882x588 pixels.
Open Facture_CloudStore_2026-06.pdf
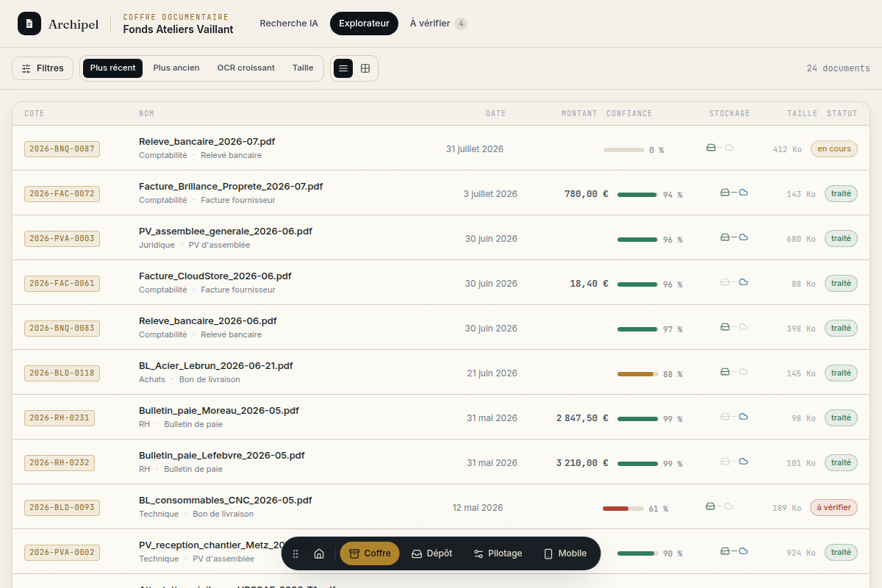(215, 276)
